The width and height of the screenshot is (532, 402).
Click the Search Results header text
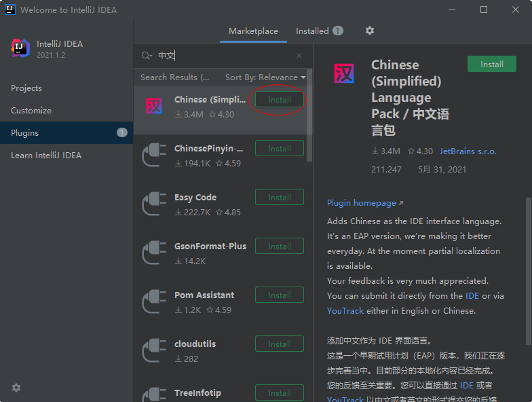coord(175,77)
